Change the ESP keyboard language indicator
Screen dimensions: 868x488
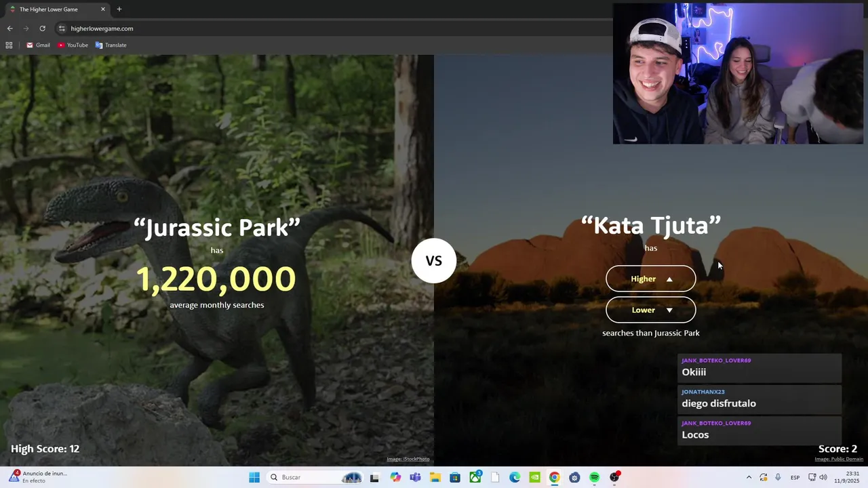(795, 477)
